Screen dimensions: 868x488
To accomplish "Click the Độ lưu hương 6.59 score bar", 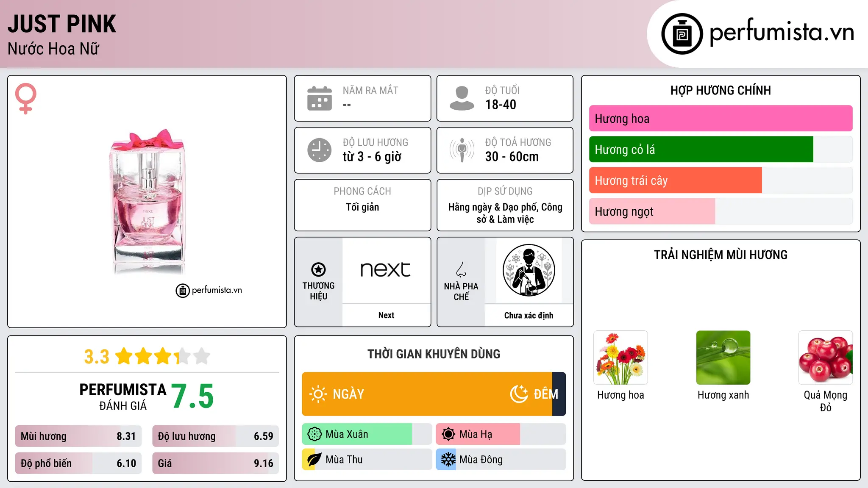I will click(215, 436).
